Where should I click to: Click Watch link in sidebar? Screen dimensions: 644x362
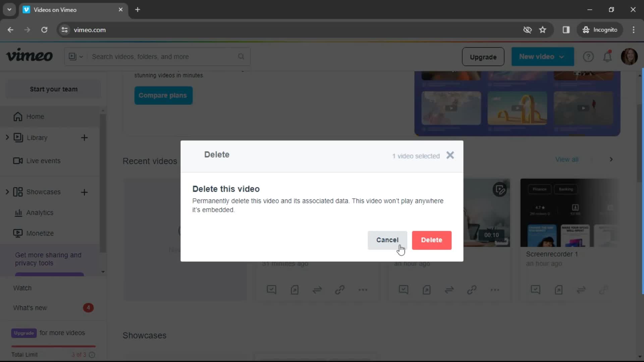(22, 288)
